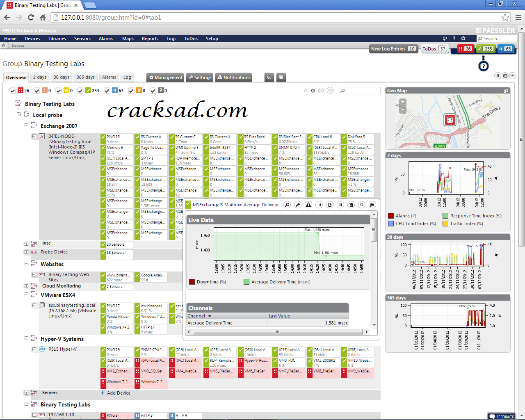Delete the sensor with the trash icon

[x=351, y=205]
